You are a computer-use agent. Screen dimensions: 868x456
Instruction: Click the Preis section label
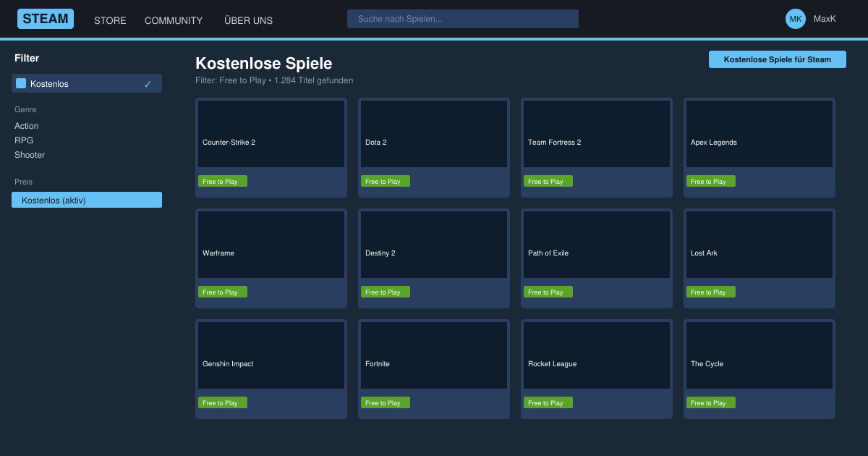click(23, 182)
